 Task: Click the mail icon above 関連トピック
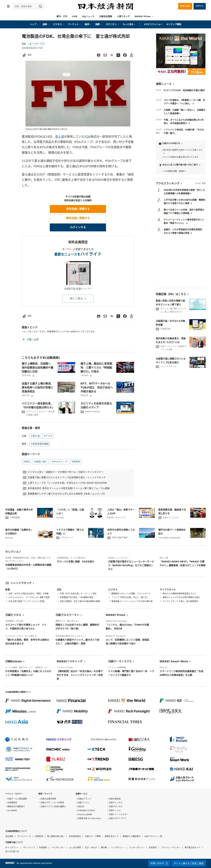click(x=105, y=316)
